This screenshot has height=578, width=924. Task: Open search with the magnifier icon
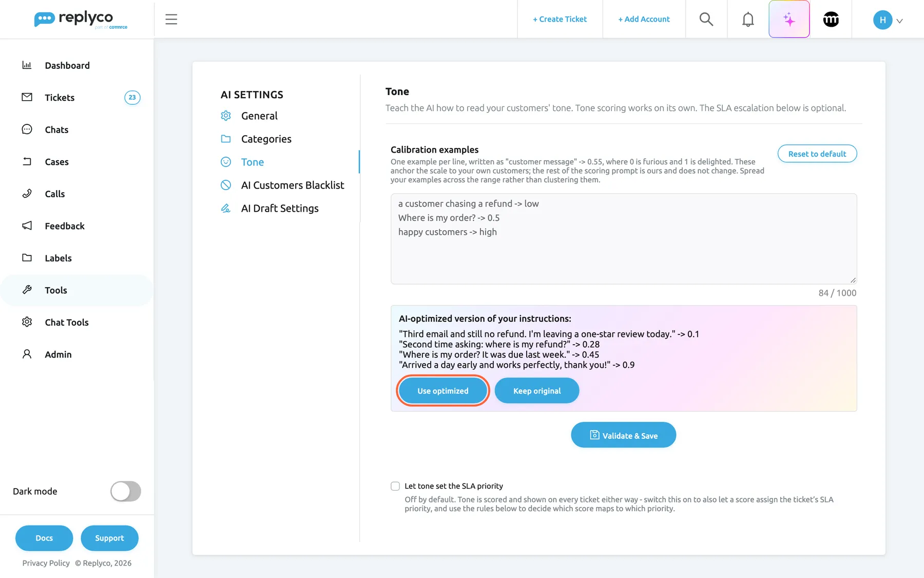pyautogui.click(x=706, y=19)
